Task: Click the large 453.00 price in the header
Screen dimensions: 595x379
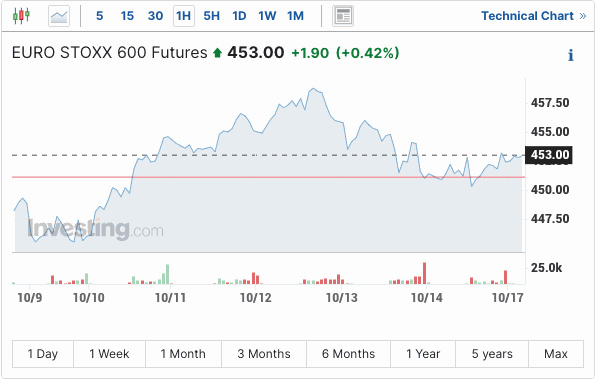Action: (256, 52)
